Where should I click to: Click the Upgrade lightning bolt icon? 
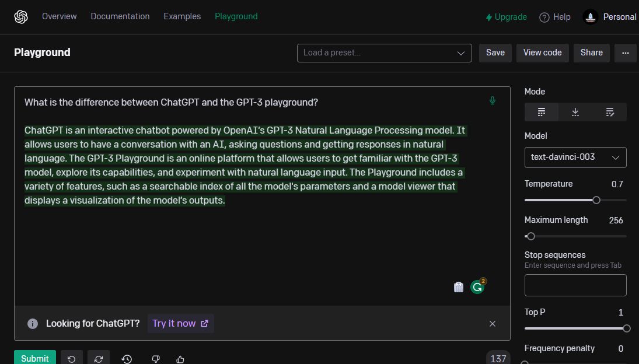pyautogui.click(x=488, y=17)
